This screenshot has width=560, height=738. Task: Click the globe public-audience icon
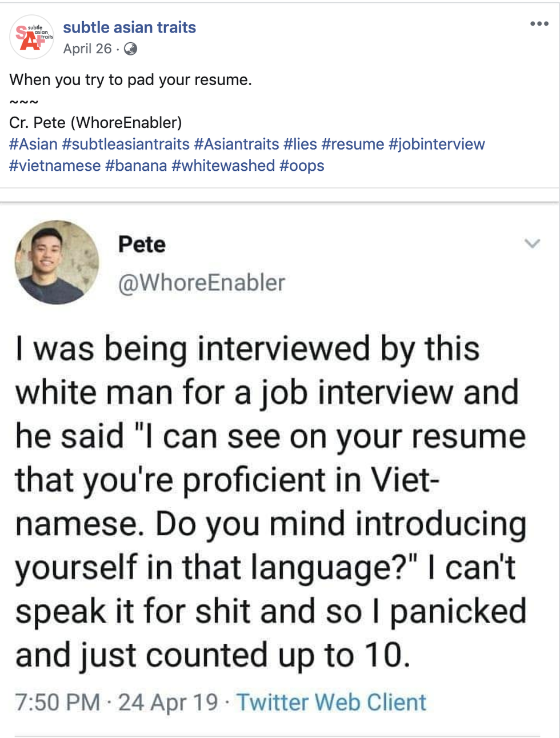pos(130,49)
